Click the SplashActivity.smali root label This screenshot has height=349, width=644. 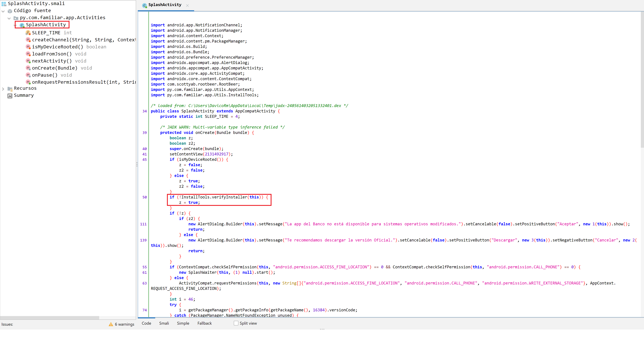point(36,3)
